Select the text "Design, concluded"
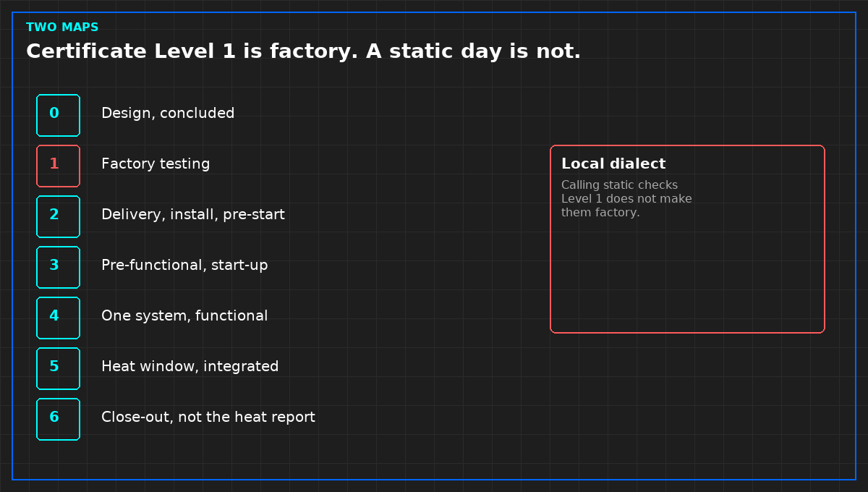The image size is (868, 492). coord(168,114)
